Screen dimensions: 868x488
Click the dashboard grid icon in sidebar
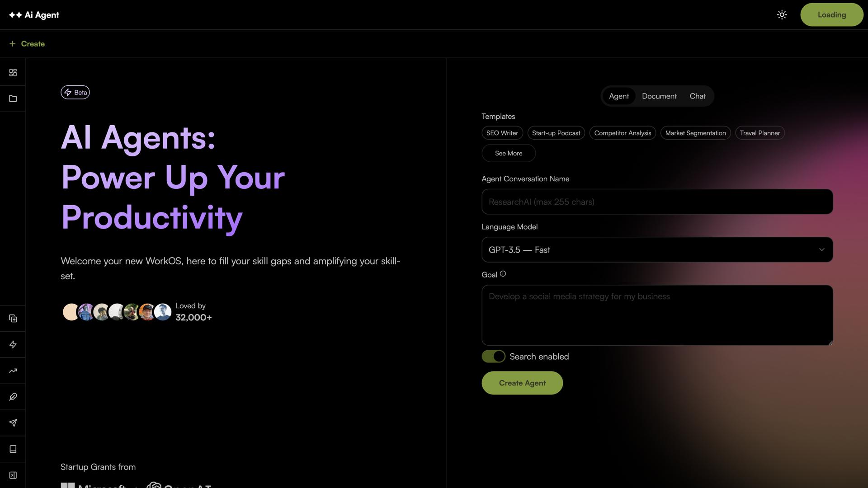coord(13,73)
